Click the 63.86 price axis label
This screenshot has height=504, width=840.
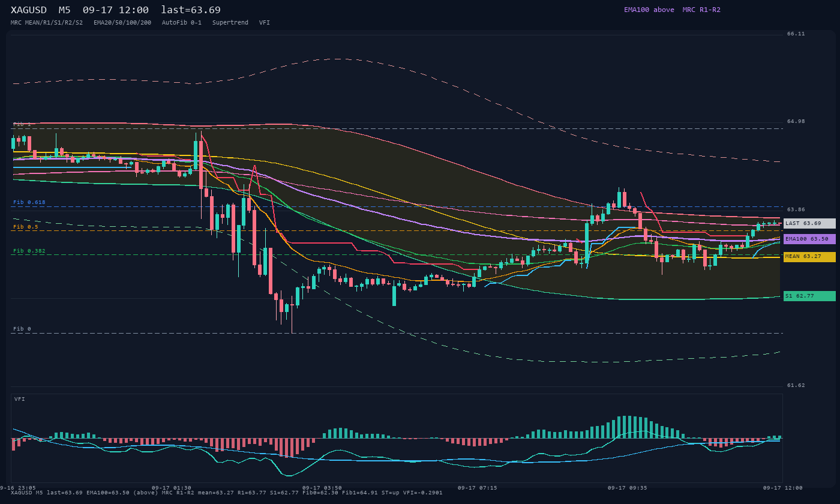[796, 209]
